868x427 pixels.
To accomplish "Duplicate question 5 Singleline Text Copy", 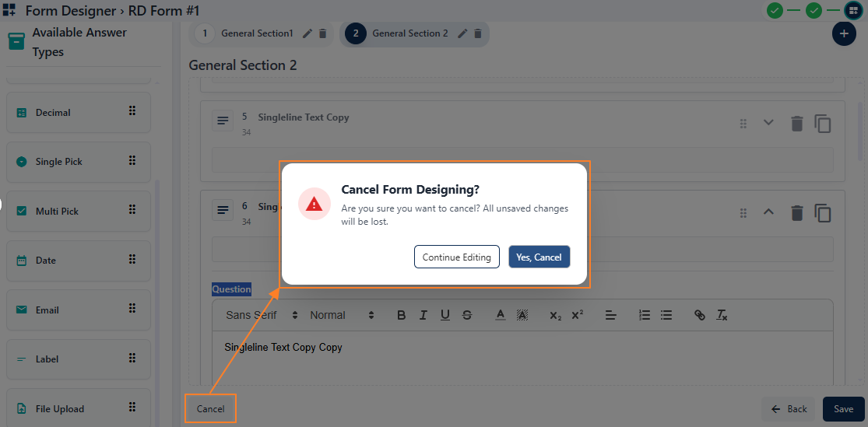I will point(823,124).
